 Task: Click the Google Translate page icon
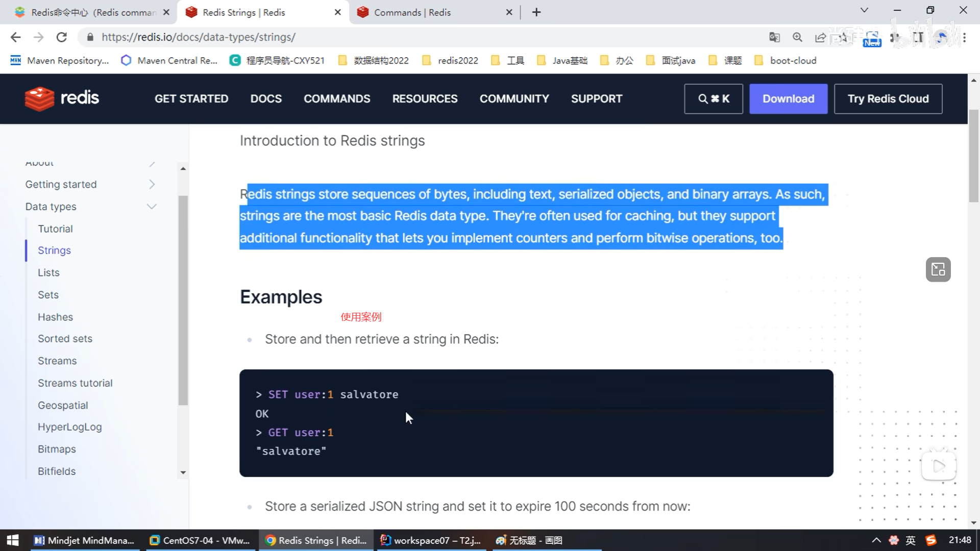click(774, 37)
